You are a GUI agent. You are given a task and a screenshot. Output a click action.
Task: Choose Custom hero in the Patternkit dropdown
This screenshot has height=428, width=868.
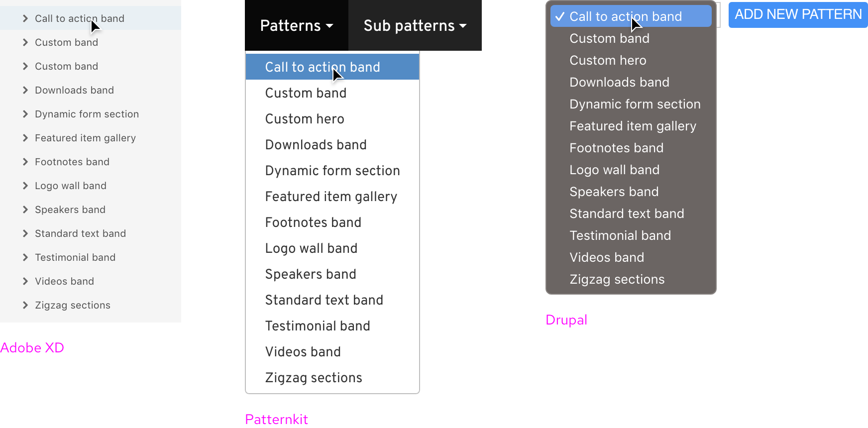[x=305, y=119]
